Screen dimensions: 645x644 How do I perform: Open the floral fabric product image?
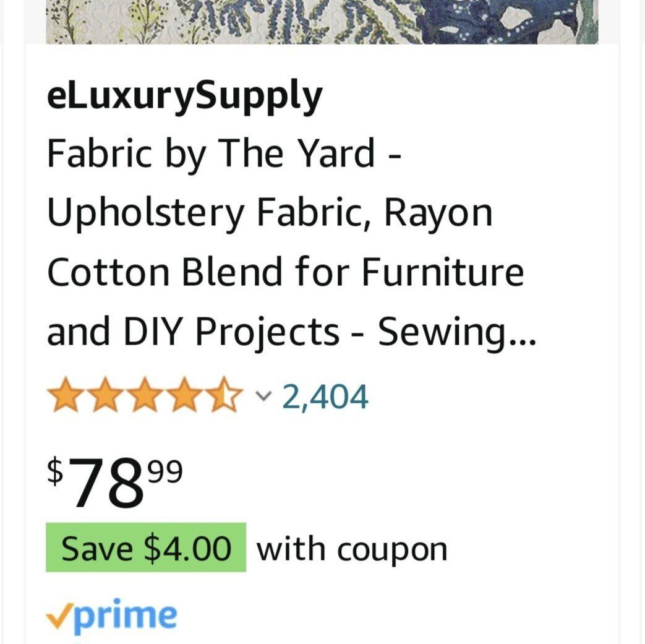pos(322,22)
